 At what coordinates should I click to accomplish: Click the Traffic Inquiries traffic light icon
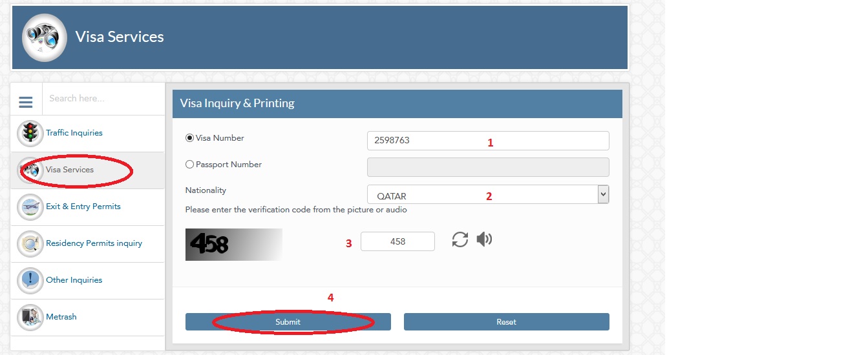point(30,134)
